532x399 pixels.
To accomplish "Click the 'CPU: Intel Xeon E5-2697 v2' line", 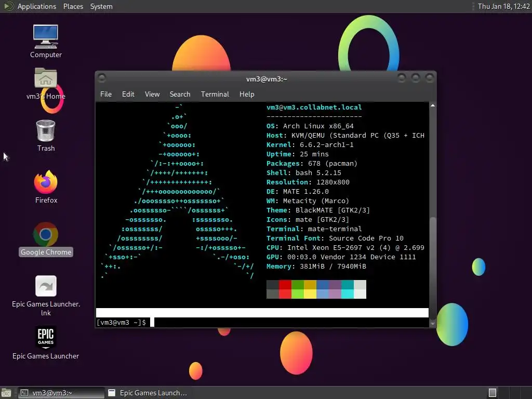I will click(x=345, y=248).
